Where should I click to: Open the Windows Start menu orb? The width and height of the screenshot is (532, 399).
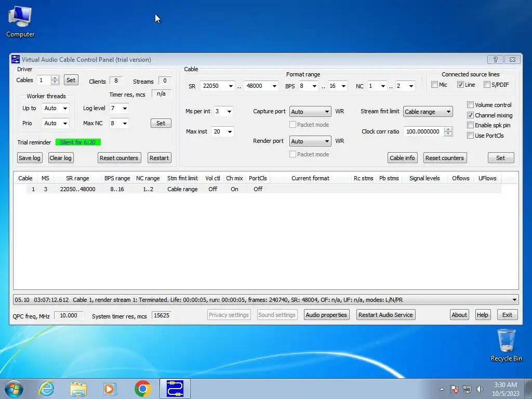(x=14, y=389)
